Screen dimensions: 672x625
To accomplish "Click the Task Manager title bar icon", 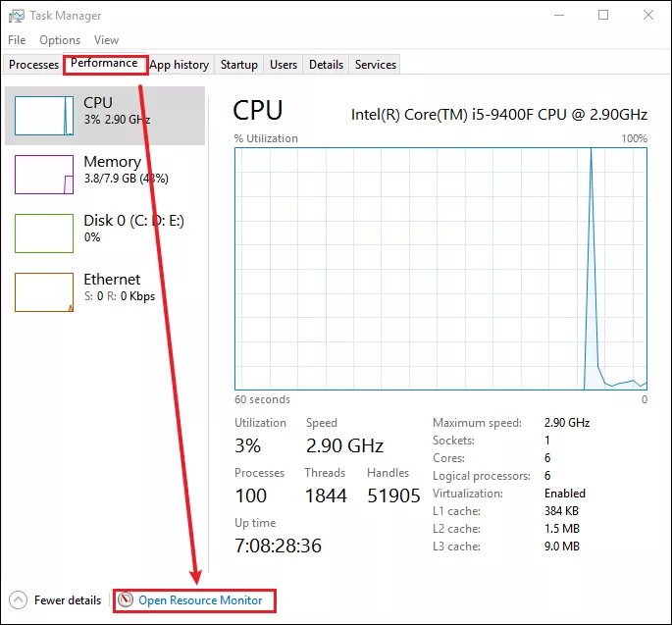I will click(17, 16).
